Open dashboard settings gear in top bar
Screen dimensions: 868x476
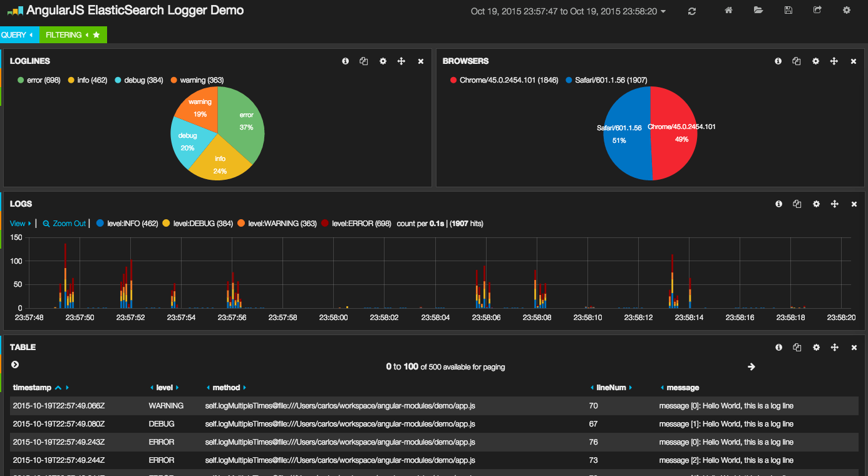pyautogui.click(x=847, y=10)
